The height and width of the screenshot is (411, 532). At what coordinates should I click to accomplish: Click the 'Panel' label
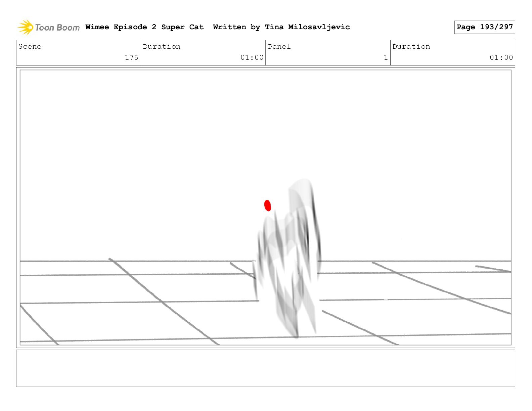coord(279,46)
